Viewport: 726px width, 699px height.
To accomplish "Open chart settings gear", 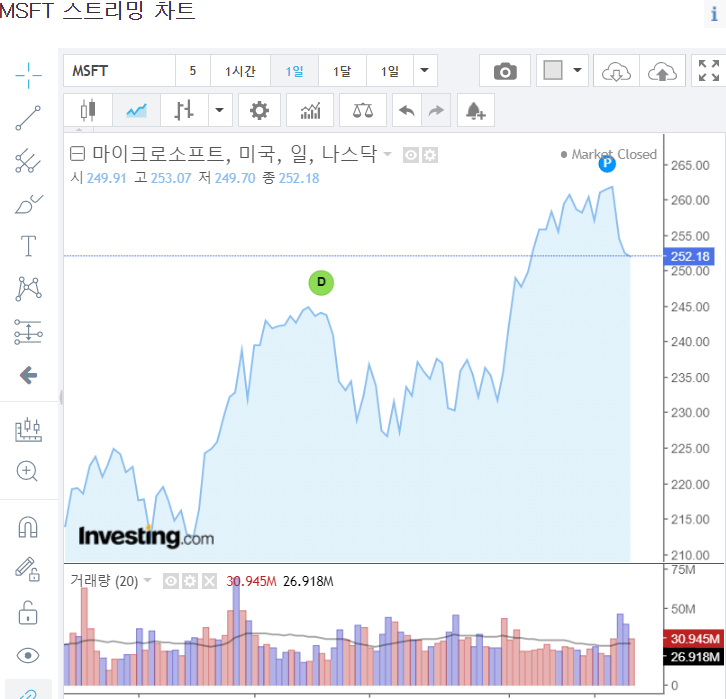I will [x=259, y=110].
